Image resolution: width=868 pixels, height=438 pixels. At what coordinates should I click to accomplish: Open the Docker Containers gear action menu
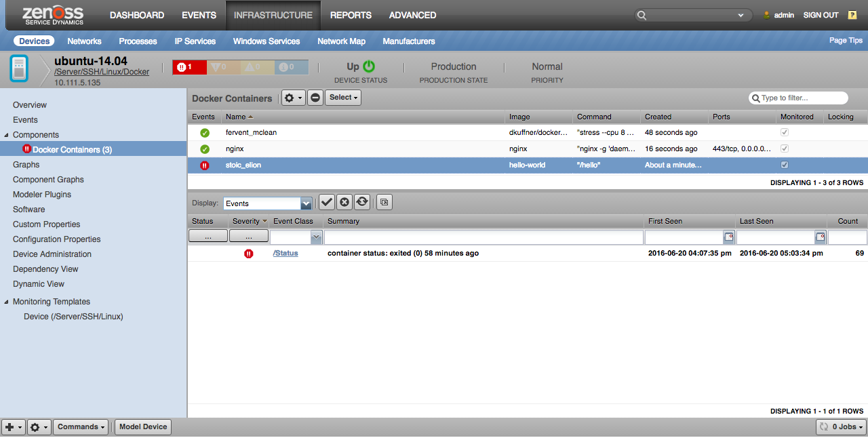(293, 98)
